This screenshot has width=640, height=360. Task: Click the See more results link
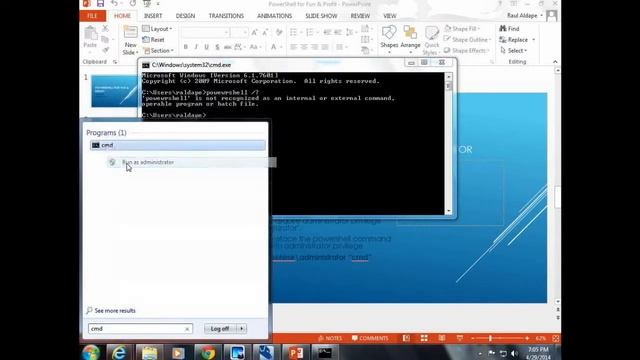pos(111,311)
